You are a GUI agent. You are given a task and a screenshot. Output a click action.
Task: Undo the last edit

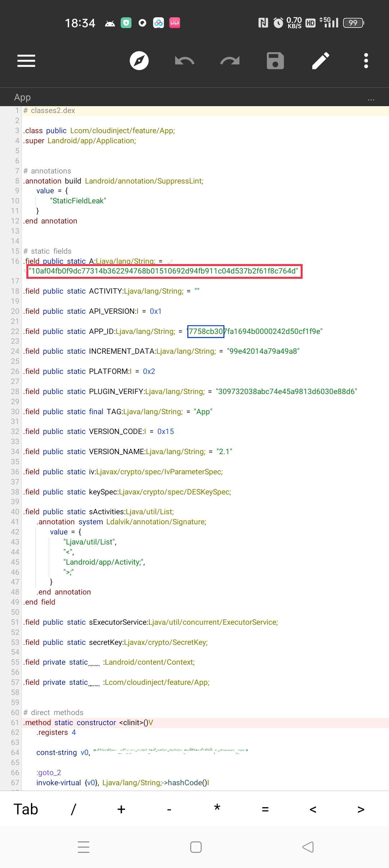tap(184, 61)
